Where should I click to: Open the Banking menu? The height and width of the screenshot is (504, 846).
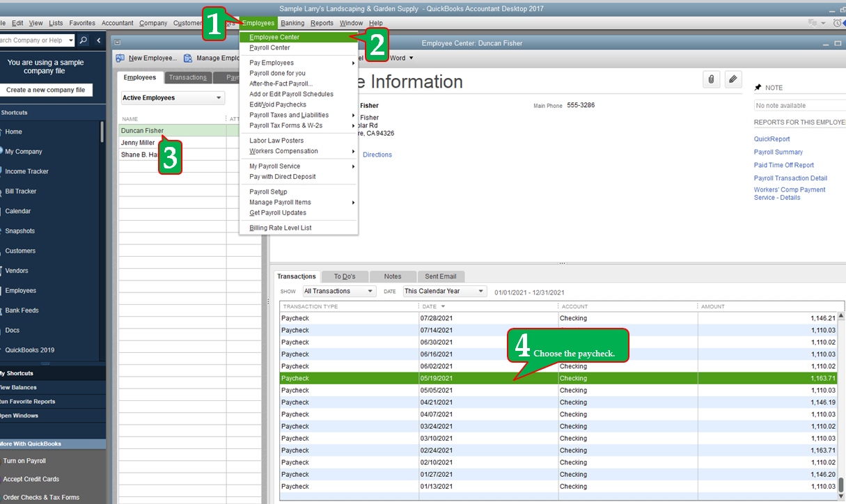[292, 23]
